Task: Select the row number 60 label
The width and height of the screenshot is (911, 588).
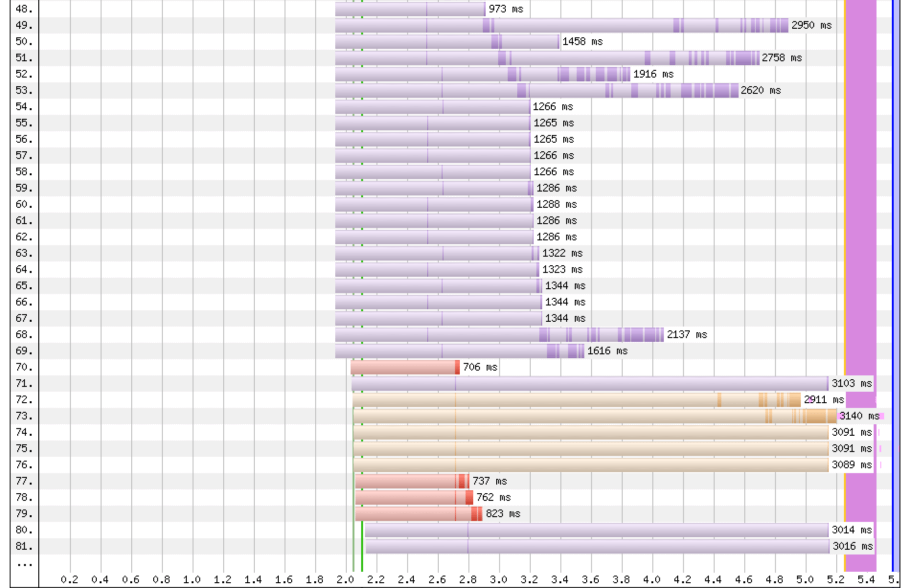Action: pyautogui.click(x=24, y=204)
